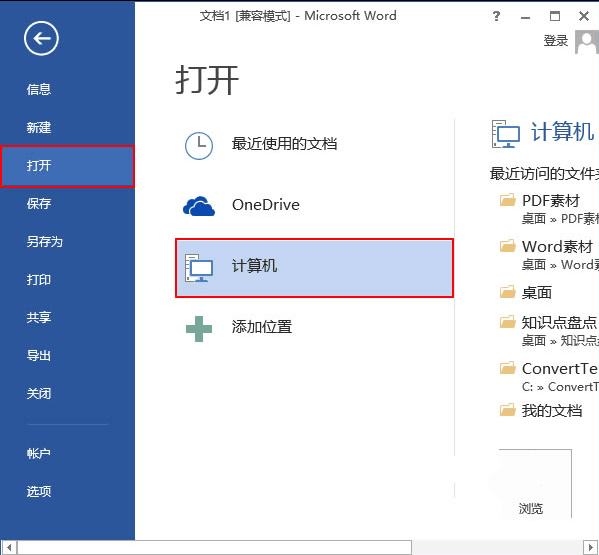Click the 添加位置 label
The image size is (599, 555).
point(262,327)
